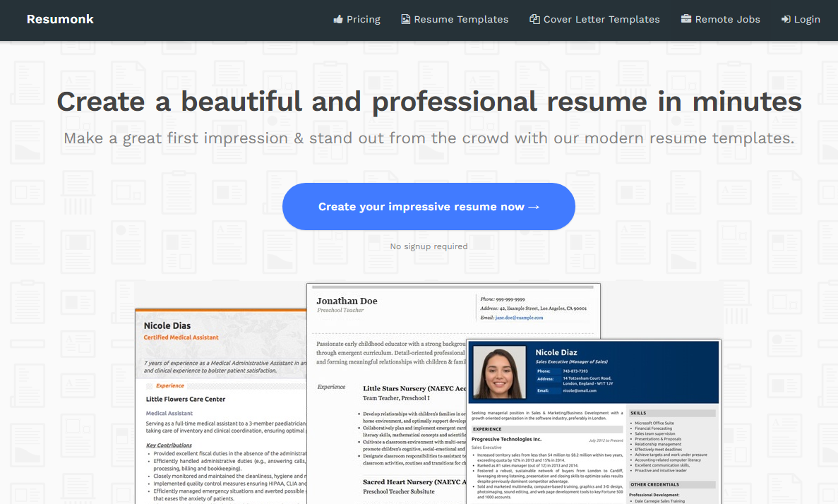The image size is (838, 504).
Task: Click the Certified Medical Assistant title text
Action: pos(181,337)
